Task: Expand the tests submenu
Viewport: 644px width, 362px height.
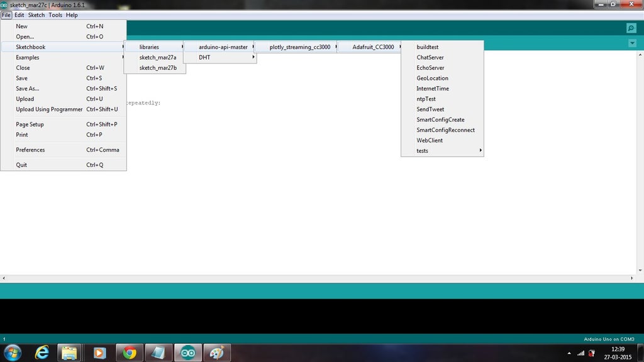Action: pyautogui.click(x=442, y=151)
